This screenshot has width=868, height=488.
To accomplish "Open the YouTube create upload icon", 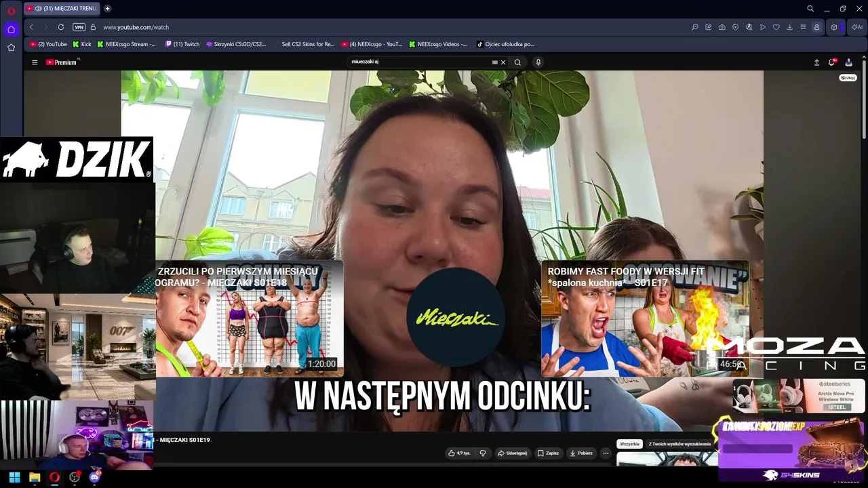I will [x=816, y=62].
